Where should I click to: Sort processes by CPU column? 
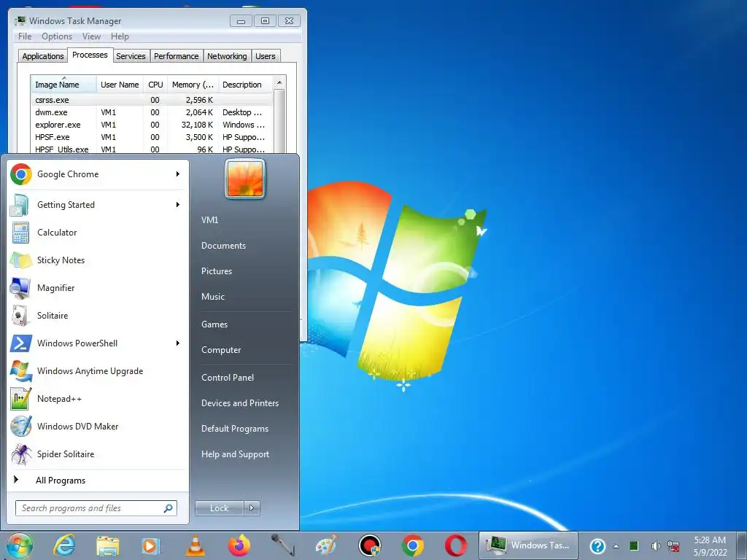tap(155, 85)
